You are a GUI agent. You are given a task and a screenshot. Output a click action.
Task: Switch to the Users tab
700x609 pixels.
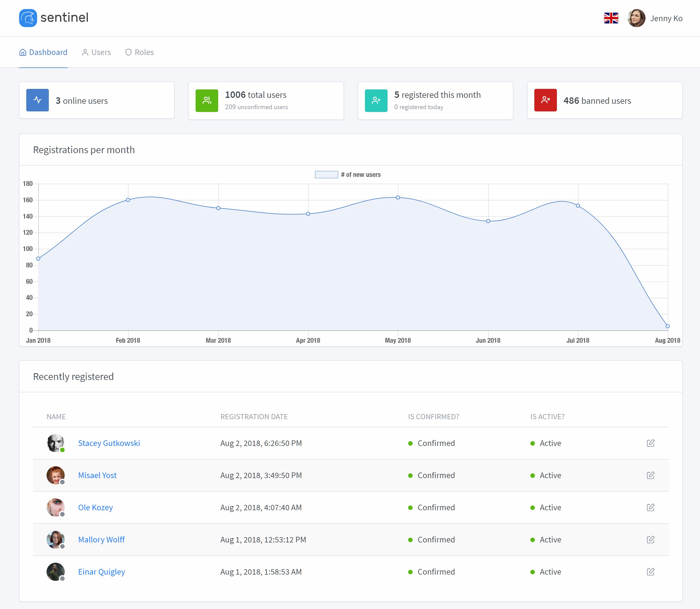[96, 52]
